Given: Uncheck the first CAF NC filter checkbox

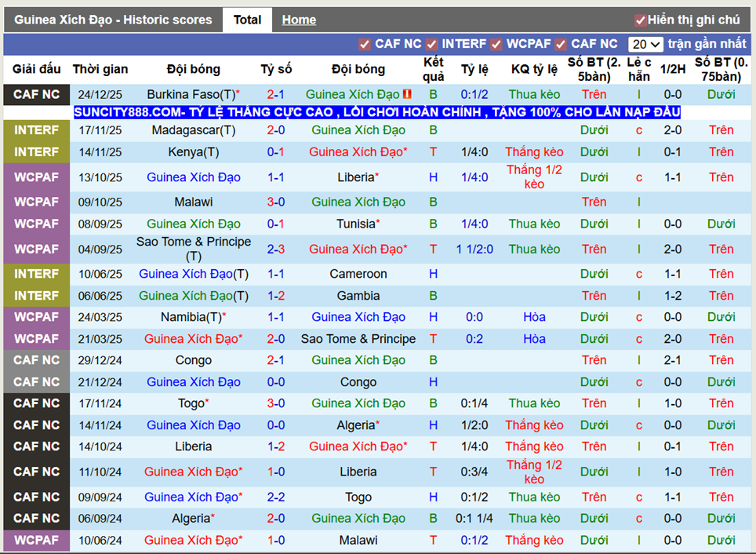Looking at the screenshot, I should point(365,45).
